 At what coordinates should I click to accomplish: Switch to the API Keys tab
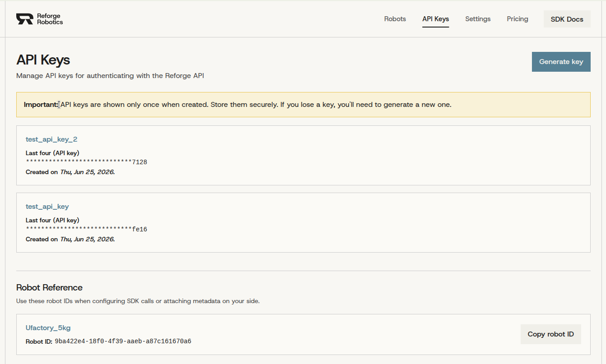tap(436, 19)
